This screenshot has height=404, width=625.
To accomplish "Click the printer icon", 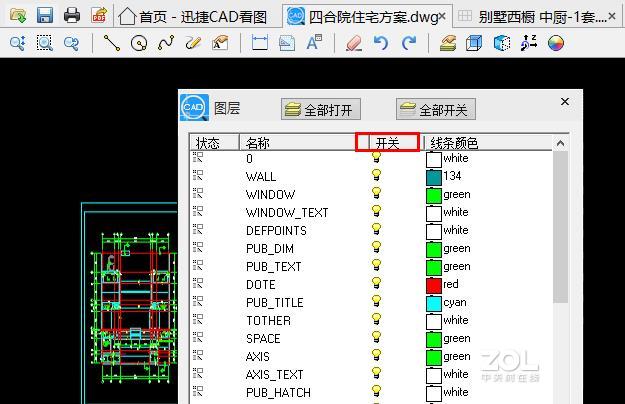I will tap(72, 15).
